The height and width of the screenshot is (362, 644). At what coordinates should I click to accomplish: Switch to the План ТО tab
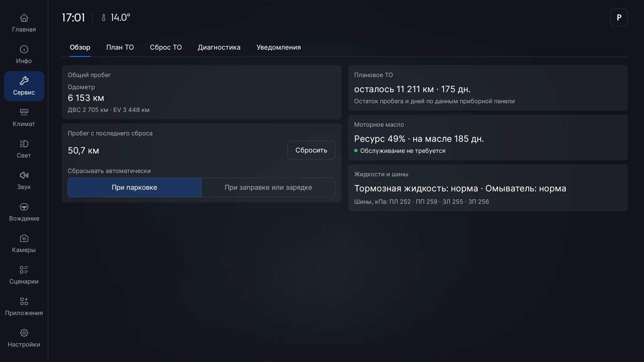coord(120,47)
